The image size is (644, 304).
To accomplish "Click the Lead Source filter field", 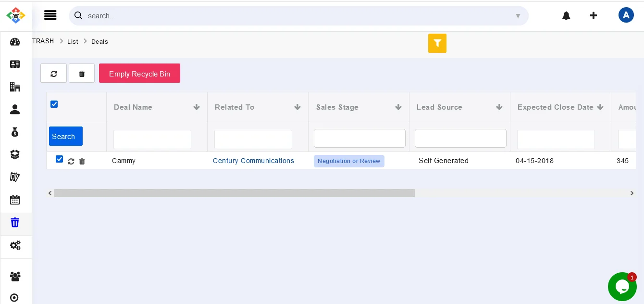I will (x=460, y=139).
